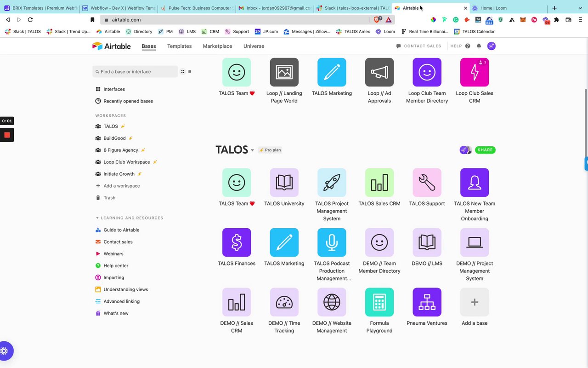Switch to list view of bases
Screen dimensions: 588x368
pos(190,72)
